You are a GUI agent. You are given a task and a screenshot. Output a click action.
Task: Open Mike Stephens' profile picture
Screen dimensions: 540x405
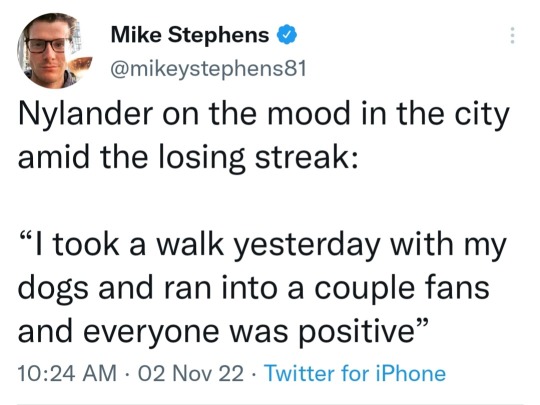[52, 51]
